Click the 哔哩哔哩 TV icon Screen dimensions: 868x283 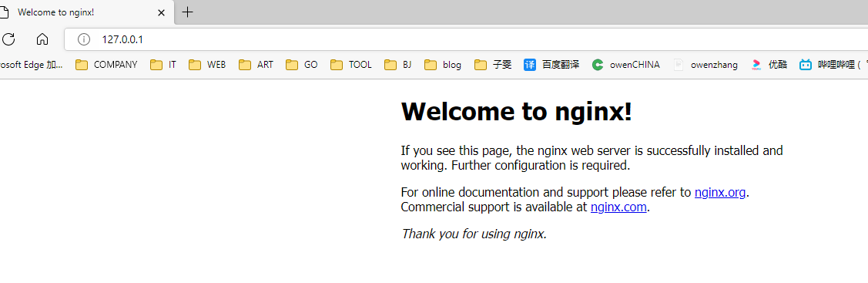coord(806,65)
